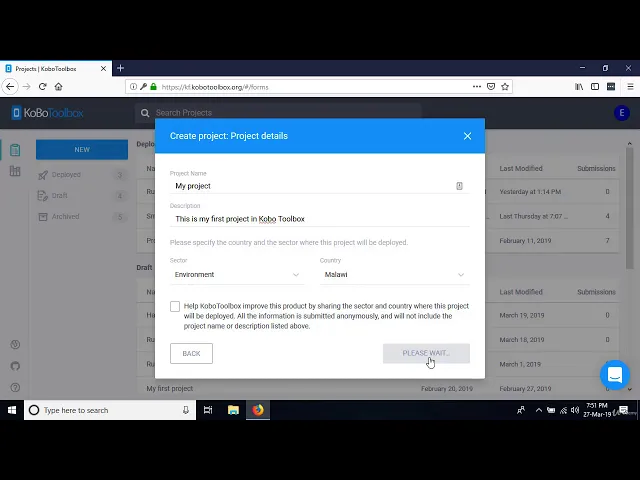Viewport: 640px width, 480px height.
Task: Click the address bar URL
Action: coord(215,87)
